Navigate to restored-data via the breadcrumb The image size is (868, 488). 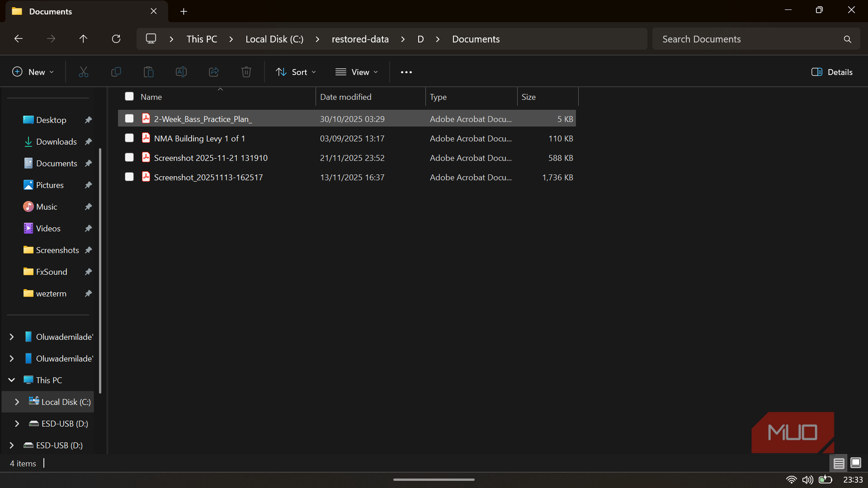[360, 38]
